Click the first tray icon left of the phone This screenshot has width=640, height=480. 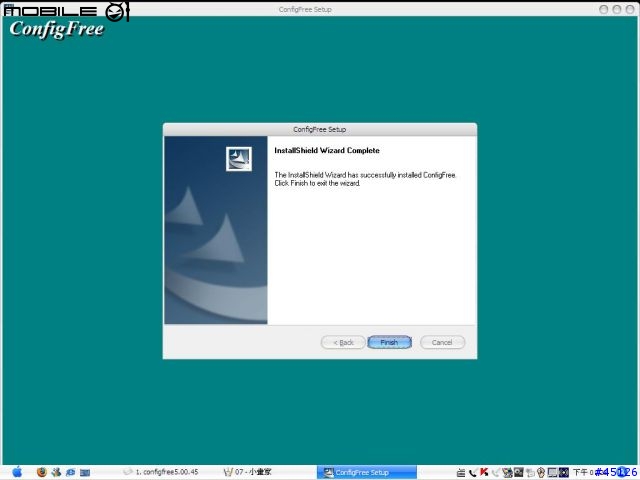point(461,473)
